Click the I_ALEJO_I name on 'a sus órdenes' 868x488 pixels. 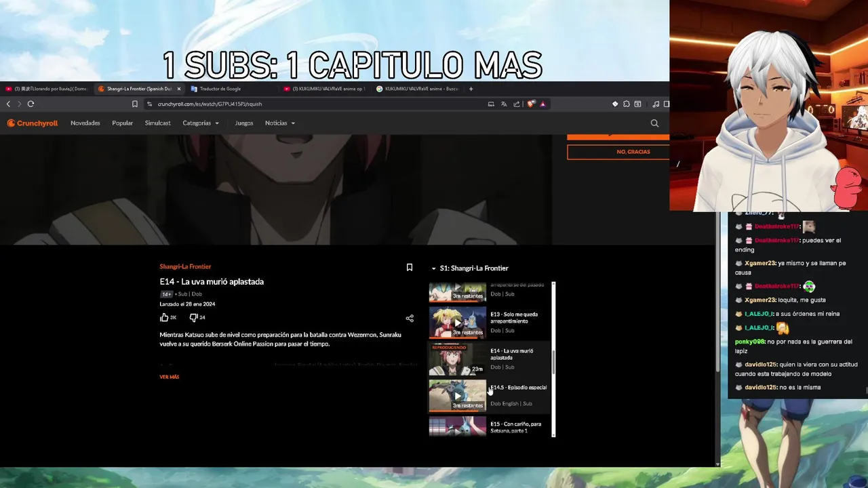[x=759, y=314]
